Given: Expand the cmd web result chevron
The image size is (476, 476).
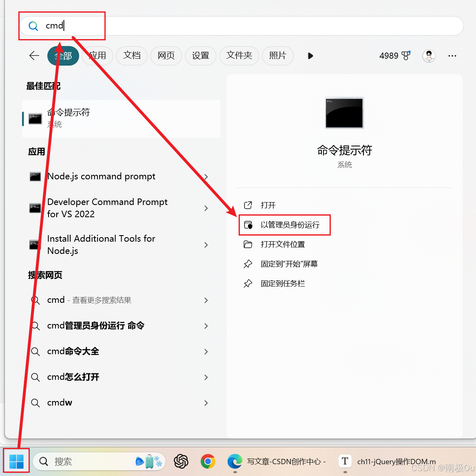Looking at the screenshot, I should (206, 300).
